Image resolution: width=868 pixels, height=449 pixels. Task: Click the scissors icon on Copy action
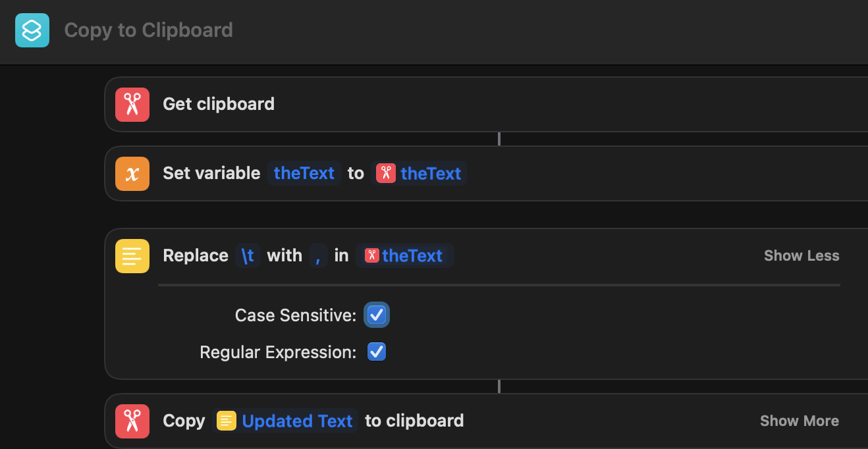(x=132, y=421)
